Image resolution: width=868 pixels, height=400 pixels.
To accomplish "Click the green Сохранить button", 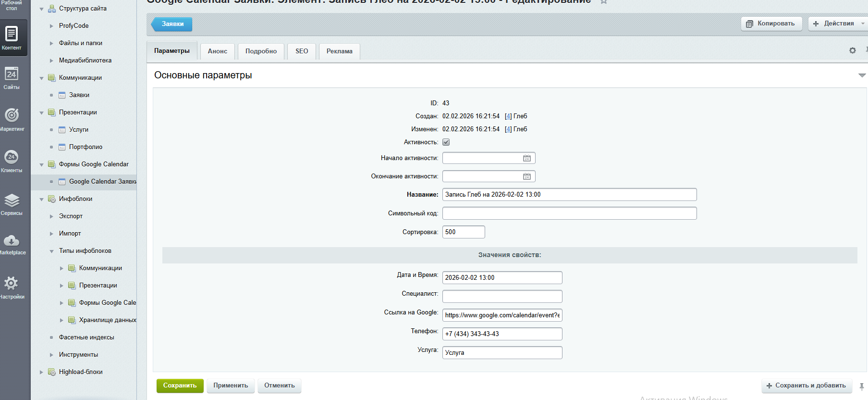I will click(x=180, y=386).
